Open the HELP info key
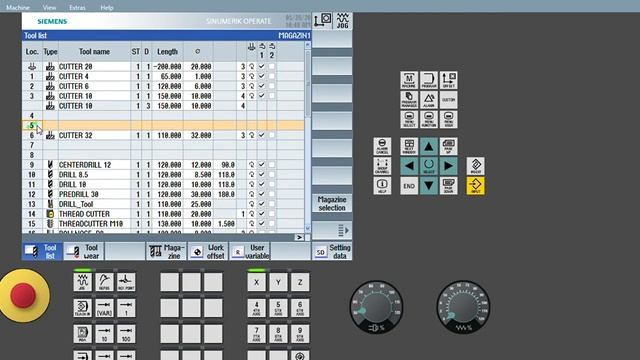Viewport: 640px width, 360px height. (x=382, y=186)
